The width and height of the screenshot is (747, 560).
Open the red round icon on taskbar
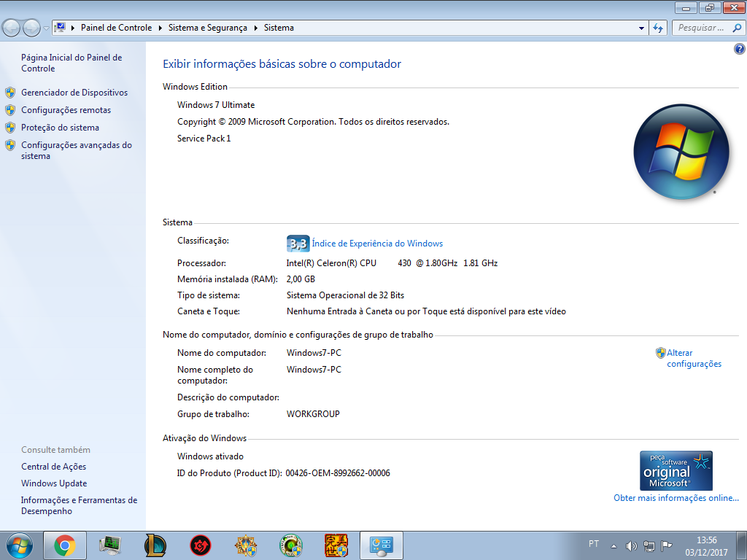click(x=201, y=545)
